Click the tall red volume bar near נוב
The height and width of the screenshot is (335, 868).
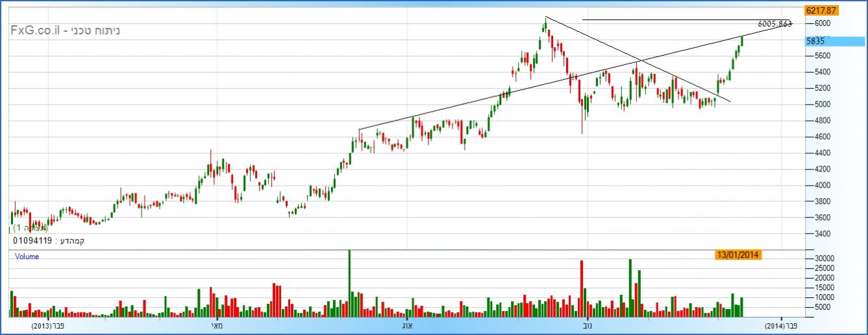pos(582,288)
